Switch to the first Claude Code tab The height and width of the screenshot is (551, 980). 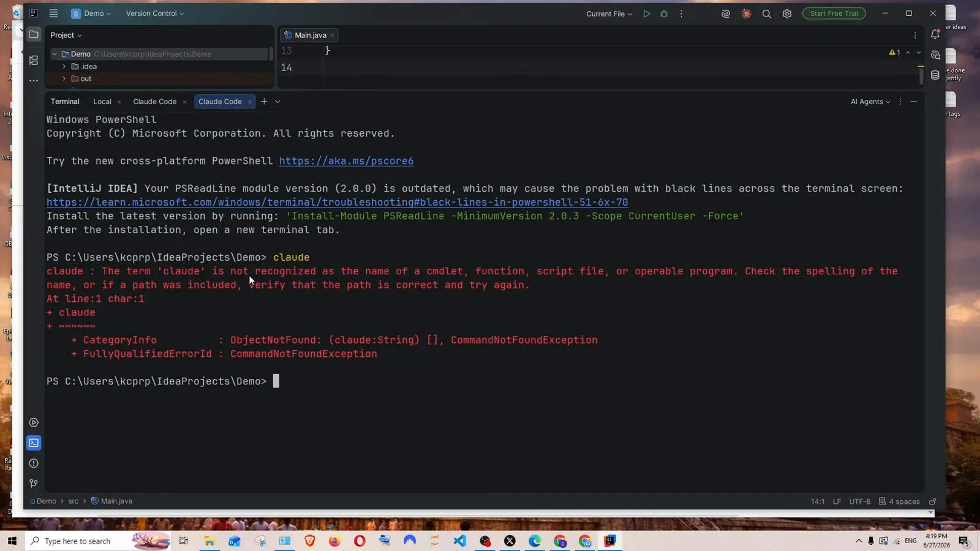coord(154,102)
